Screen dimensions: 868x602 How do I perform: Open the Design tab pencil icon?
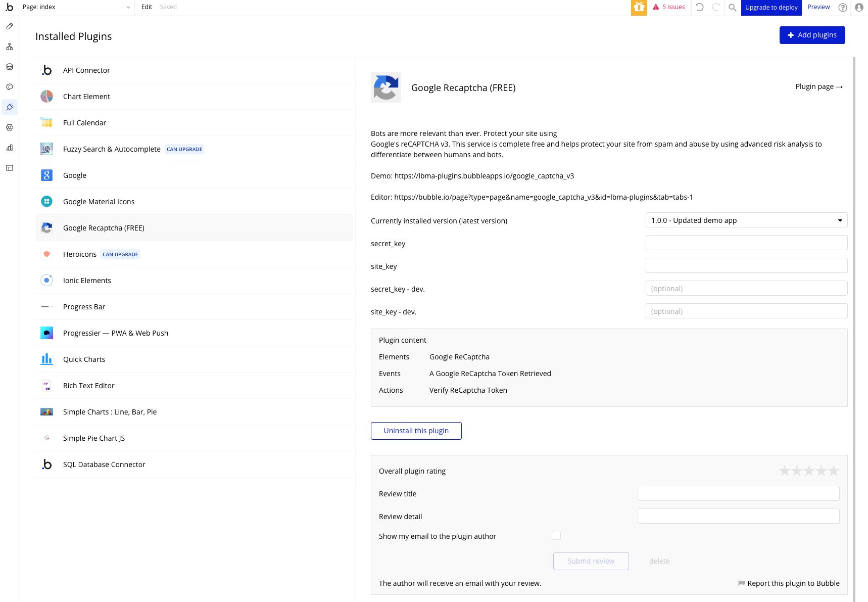tap(10, 26)
